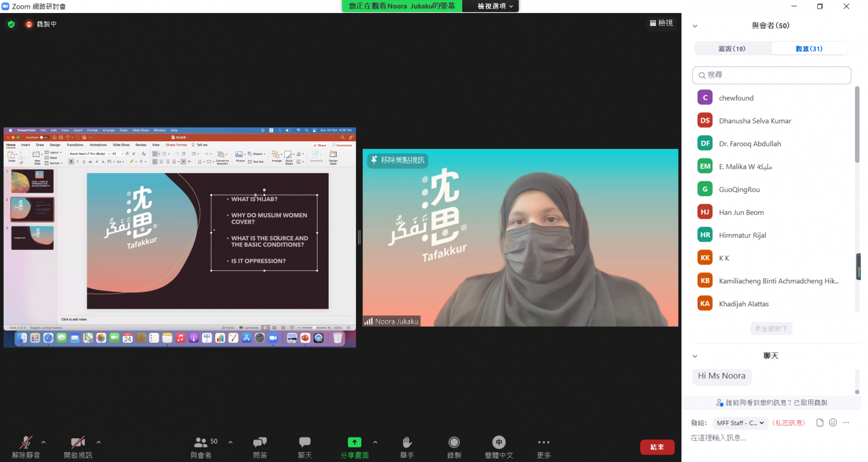Open the view options dropdown
Image resolution: width=868 pixels, height=462 pixels.
pyautogui.click(x=495, y=6)
